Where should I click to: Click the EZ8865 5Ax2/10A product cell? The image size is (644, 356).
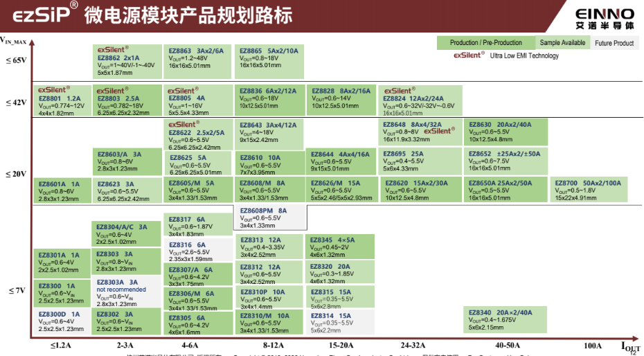tap(269, 62)
